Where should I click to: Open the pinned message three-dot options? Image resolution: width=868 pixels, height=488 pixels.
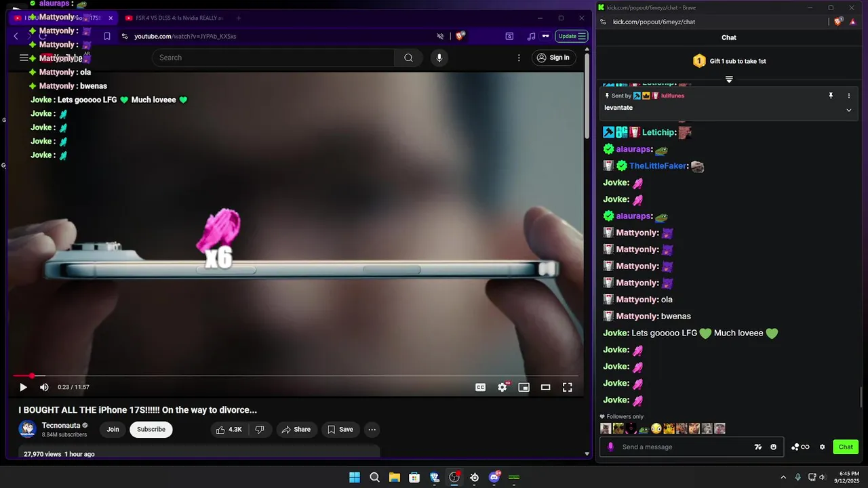[x=848, y=96]
